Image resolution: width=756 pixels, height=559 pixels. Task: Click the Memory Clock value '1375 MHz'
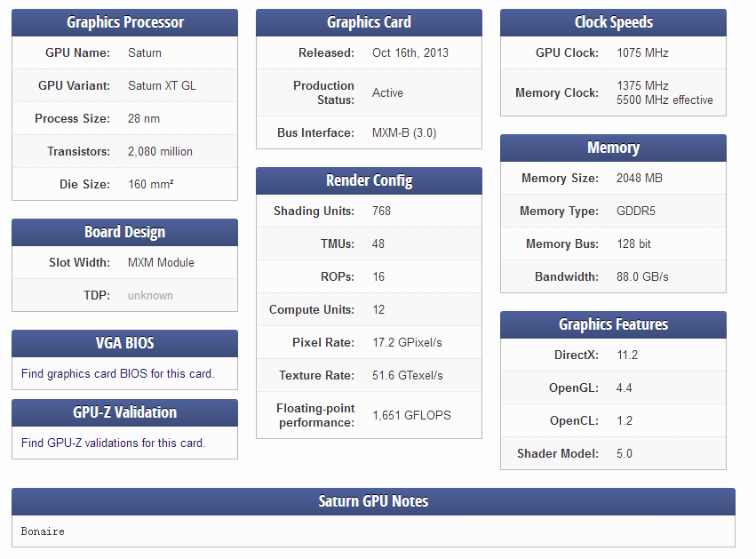coord(642,85)
